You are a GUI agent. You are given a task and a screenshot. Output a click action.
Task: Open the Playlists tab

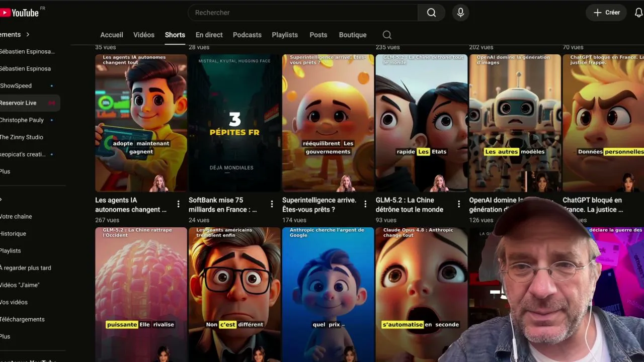tap(285, 35)
